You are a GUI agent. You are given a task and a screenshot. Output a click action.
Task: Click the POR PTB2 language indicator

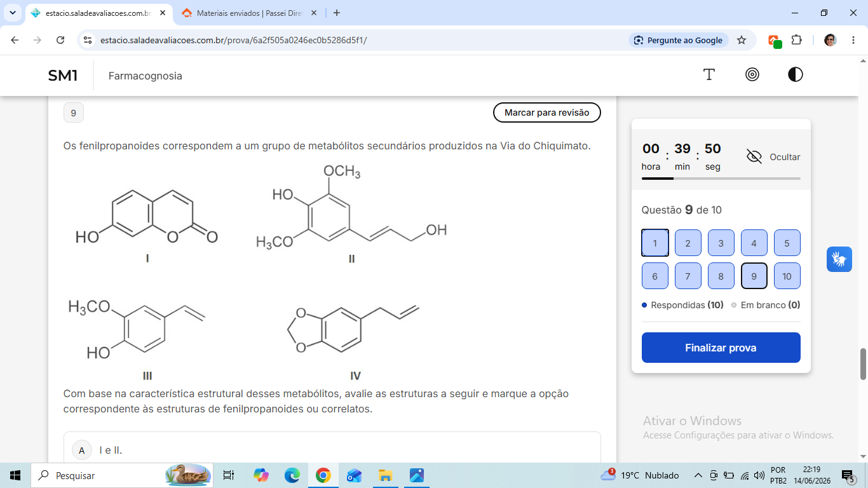click(778, 475)
